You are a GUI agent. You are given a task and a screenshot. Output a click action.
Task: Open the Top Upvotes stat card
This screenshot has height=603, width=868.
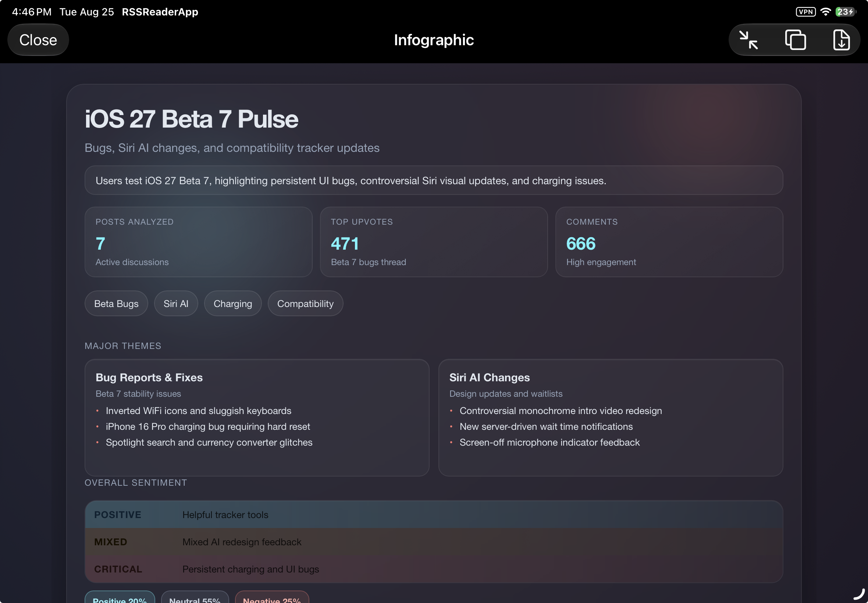tap(434, 242)
